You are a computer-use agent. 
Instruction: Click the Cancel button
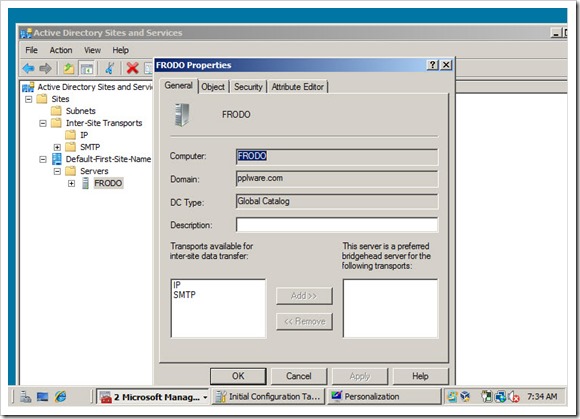click(299, 376)
